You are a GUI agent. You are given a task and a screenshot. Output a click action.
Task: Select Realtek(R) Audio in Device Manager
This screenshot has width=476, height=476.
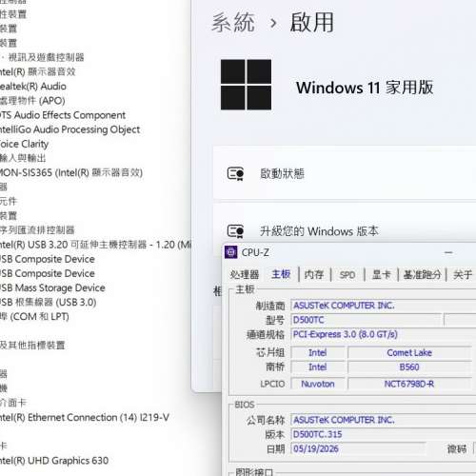click(x=33, y=87)
